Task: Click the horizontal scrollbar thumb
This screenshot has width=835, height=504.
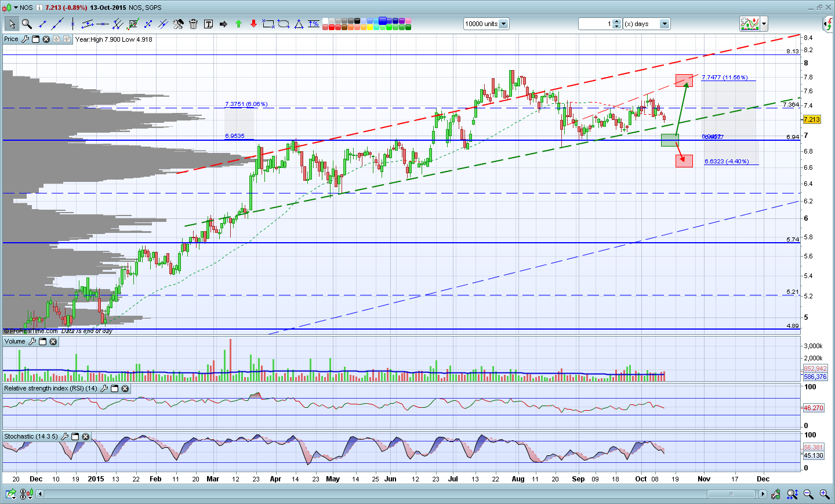Action: [x=731, y=494]
